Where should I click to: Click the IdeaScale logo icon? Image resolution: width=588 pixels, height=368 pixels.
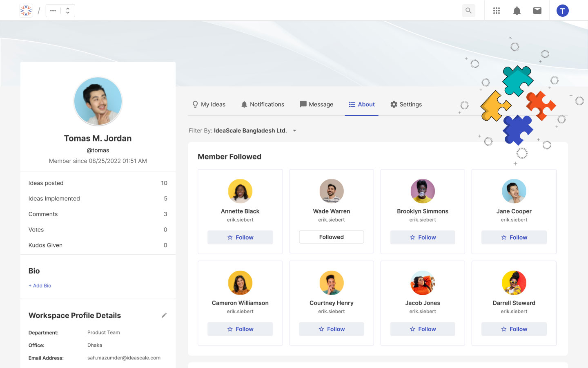click(x=26, y=11)
